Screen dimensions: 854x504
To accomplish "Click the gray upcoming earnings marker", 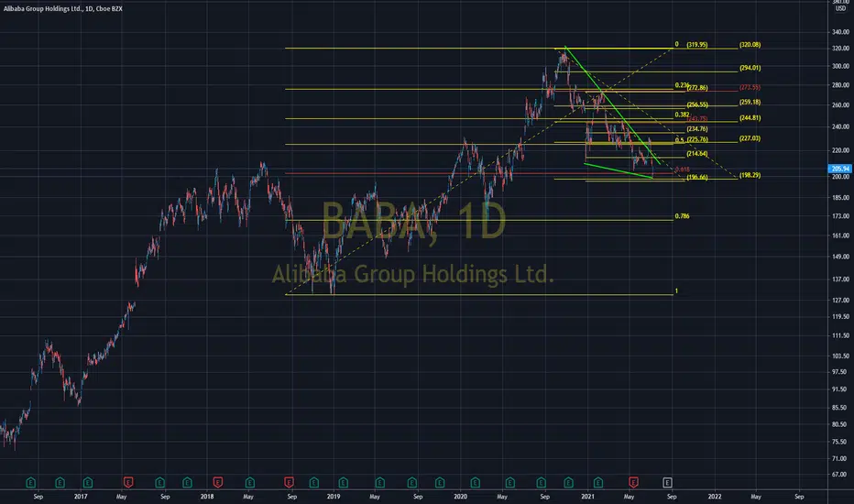I will 667,482.
